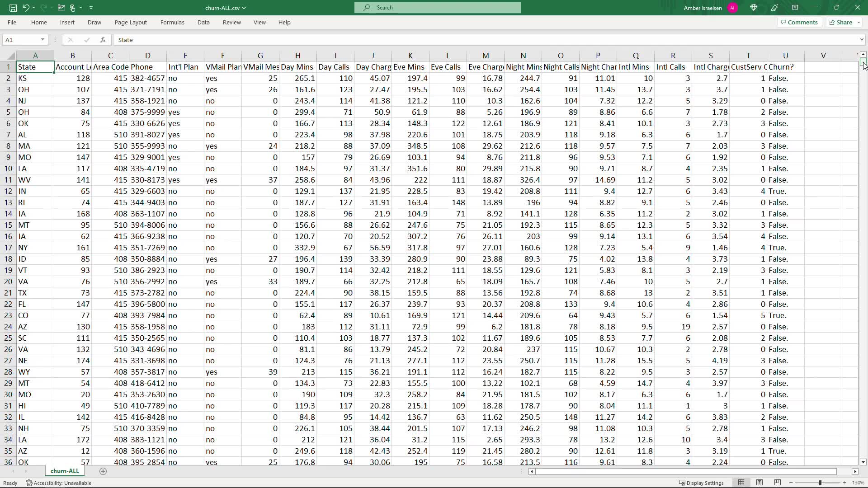The height and width of the screenshot is (488, 868).
Task: Toggle Touch/Mouse mode icon
Action: click(x=72, y=8)
